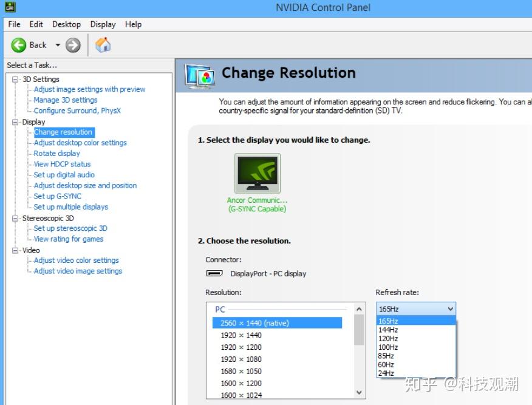
Task: Open Configure Surround, PhysX
Action: pyautogui.click(x=77, y=111)
